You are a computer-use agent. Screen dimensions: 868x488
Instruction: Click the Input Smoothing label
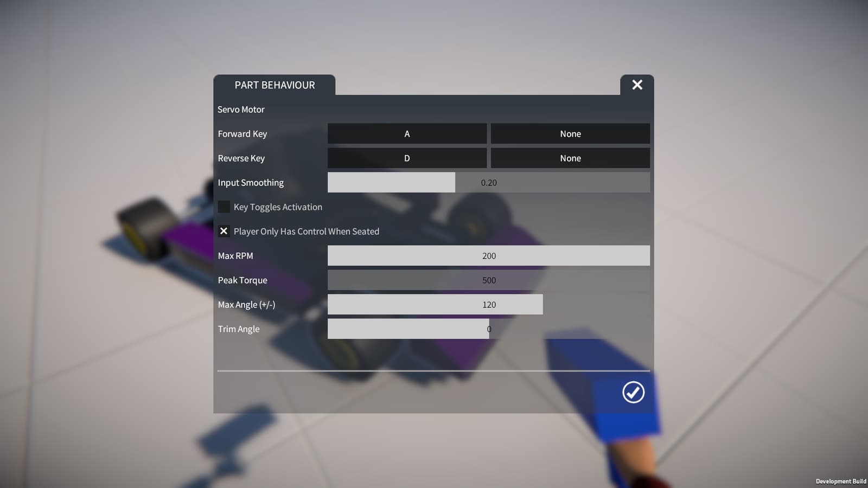(x=251, y=183)
